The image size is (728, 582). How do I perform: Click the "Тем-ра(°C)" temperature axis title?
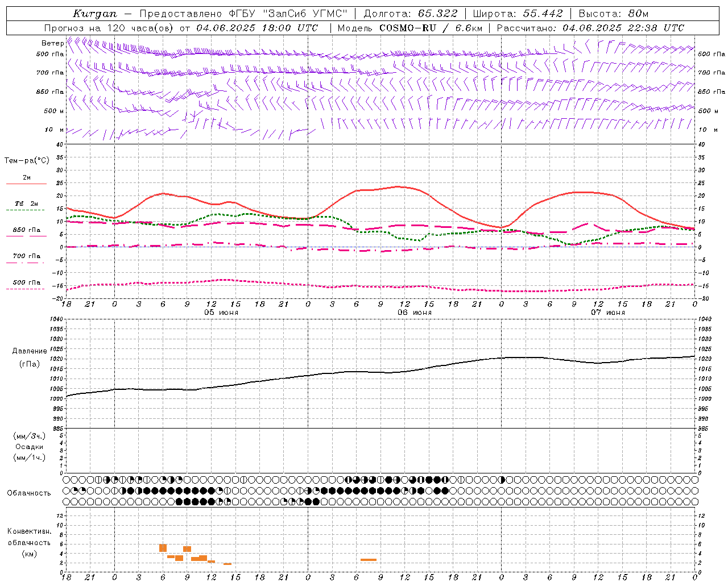(x=27, y=161)
